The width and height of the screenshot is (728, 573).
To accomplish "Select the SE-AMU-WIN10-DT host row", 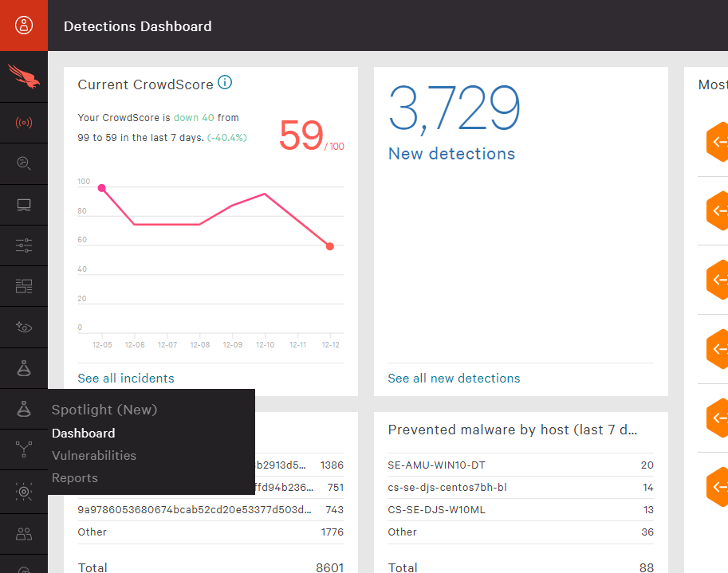I will [x=521, y=465].
